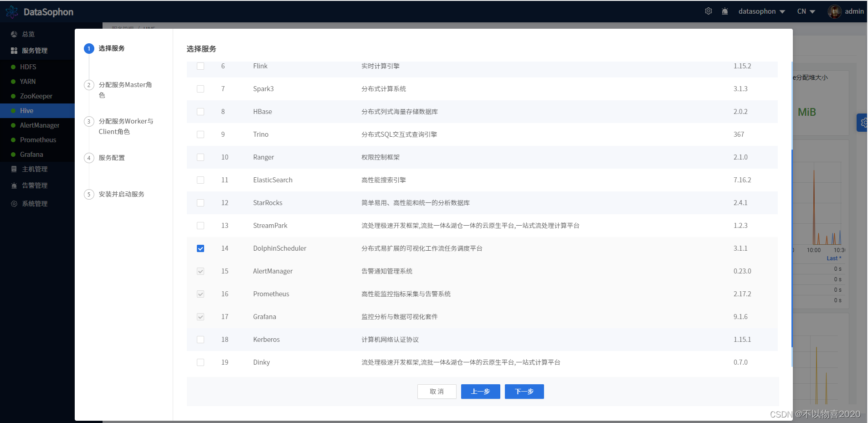Screen dimensions: 868x423
Task: Click the 系统管理 sidebar icon
Action: (x=14, y=204)
